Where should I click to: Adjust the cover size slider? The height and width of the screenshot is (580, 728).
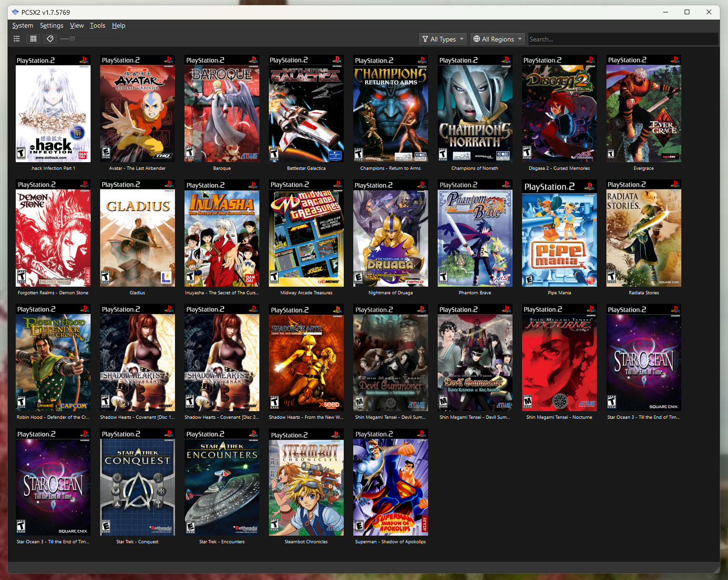[x=89, y=39]
